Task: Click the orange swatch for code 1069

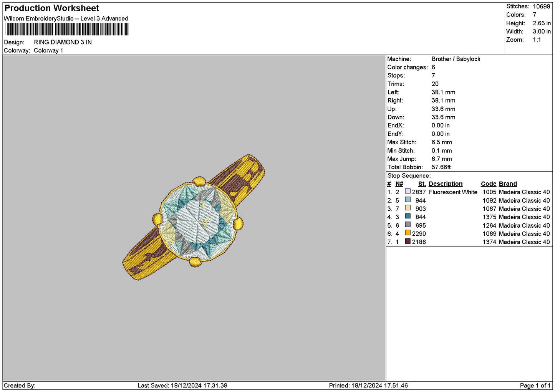Action: click(x=408, y=233)
